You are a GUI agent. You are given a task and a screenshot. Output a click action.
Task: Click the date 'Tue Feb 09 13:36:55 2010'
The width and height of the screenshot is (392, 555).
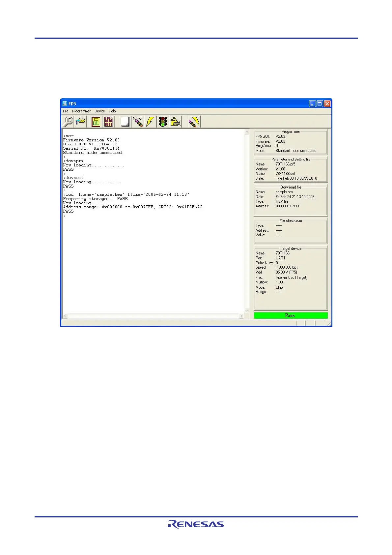296,178
